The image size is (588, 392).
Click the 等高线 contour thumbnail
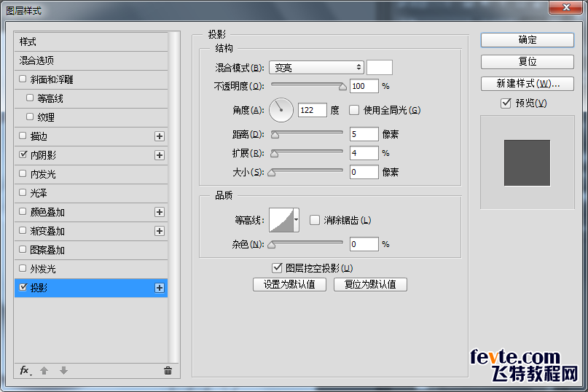tap(281, 220)
